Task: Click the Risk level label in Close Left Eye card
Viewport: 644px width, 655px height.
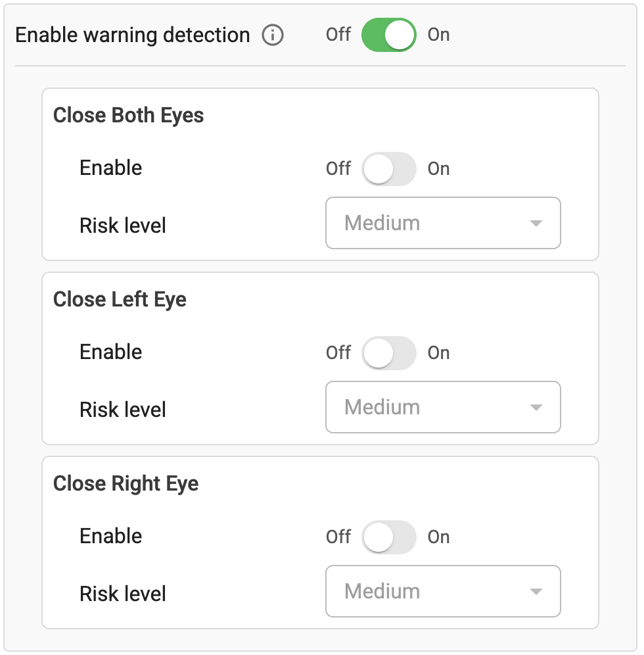Action: (122, 409)
